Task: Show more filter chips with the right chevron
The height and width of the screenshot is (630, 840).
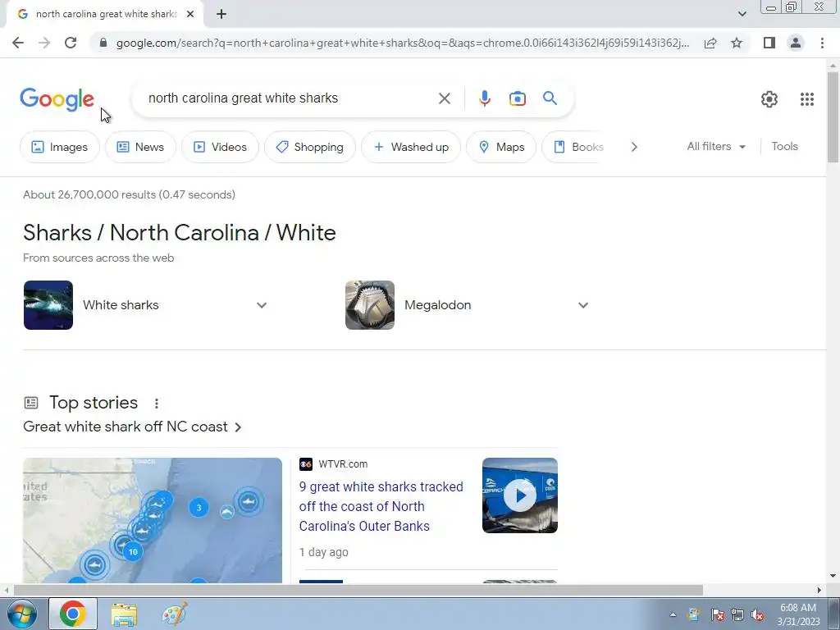Action: (634, 147)
